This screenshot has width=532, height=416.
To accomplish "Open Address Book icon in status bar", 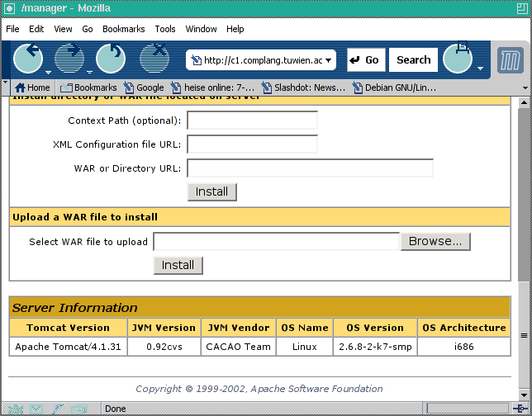I will (x=79, y=409).
